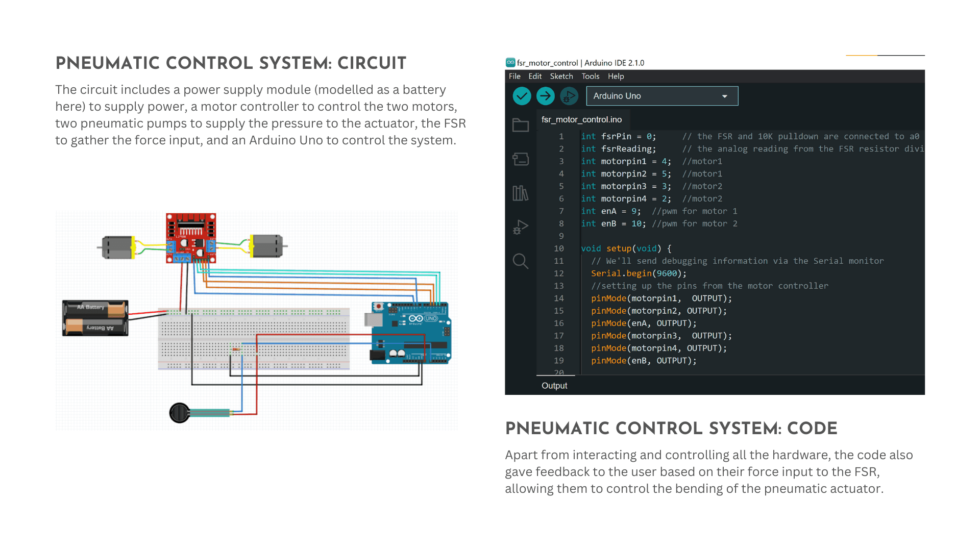The width and height of the screenshot is (980, 551).
Task: Click line number 10 in the gutter
Action: tap(558, 248)
